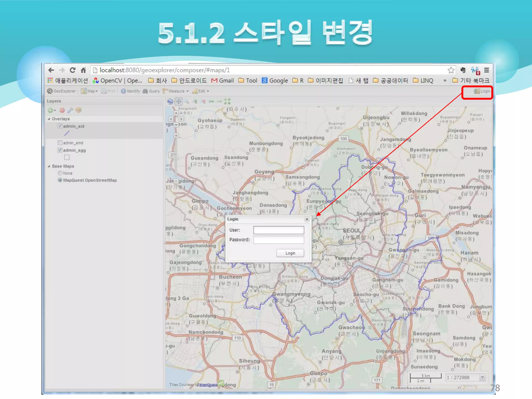The width and height of the screenshot is (532, 399).
Task: Click the User input field
Action: tap(278, 230)
